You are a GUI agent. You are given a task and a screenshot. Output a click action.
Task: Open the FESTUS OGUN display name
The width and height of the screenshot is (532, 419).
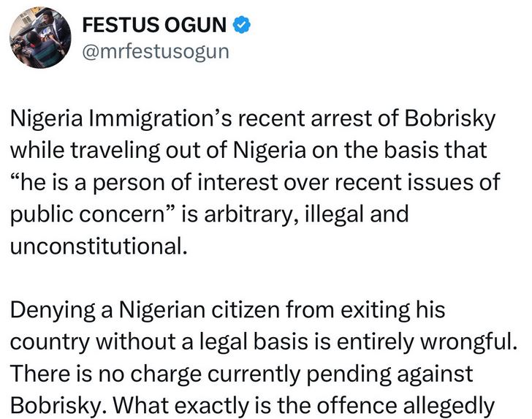point(156,26)
